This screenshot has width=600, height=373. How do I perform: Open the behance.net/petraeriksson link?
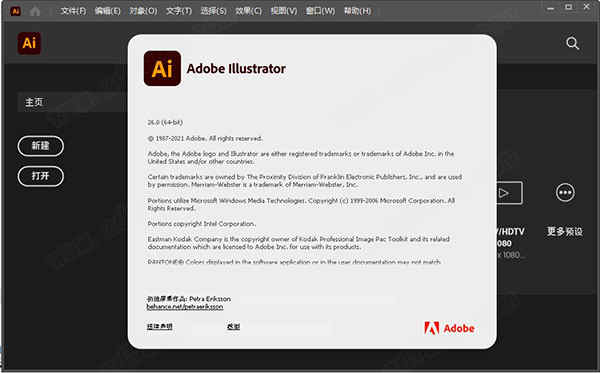coord(185,307)
